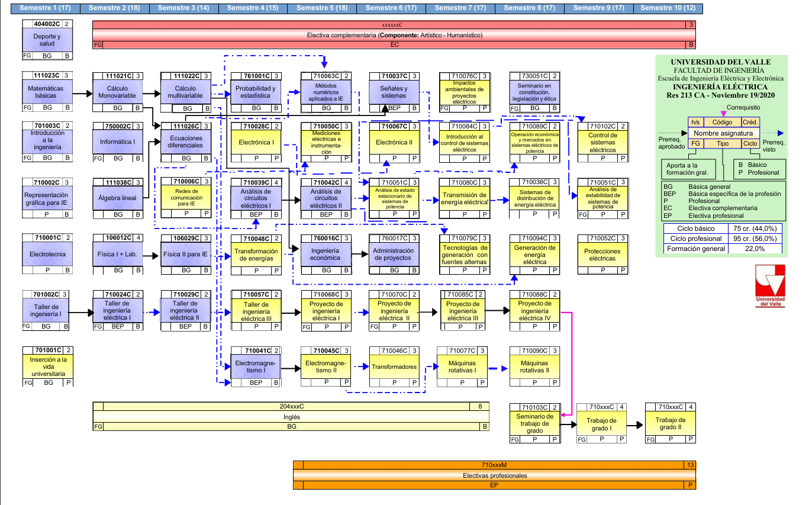
Task: Click the Trabajo de grado II box
Action: click(x=671, y=423)
